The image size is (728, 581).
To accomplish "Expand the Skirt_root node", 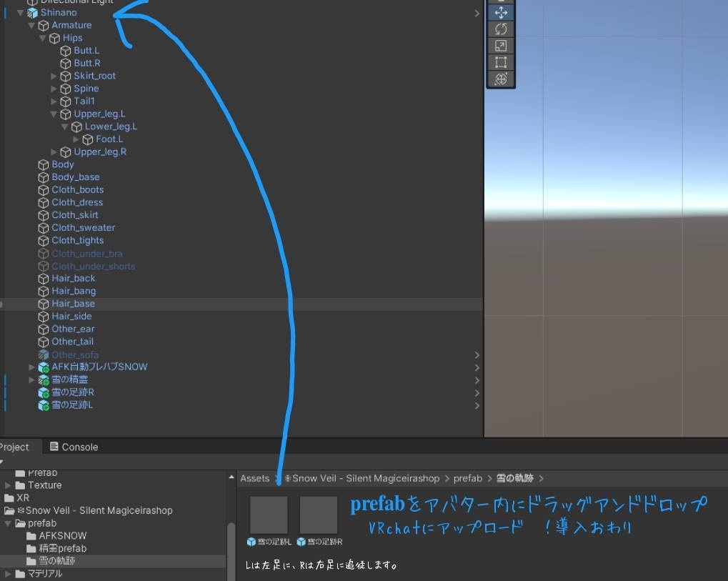I will (x=54, y=76).
